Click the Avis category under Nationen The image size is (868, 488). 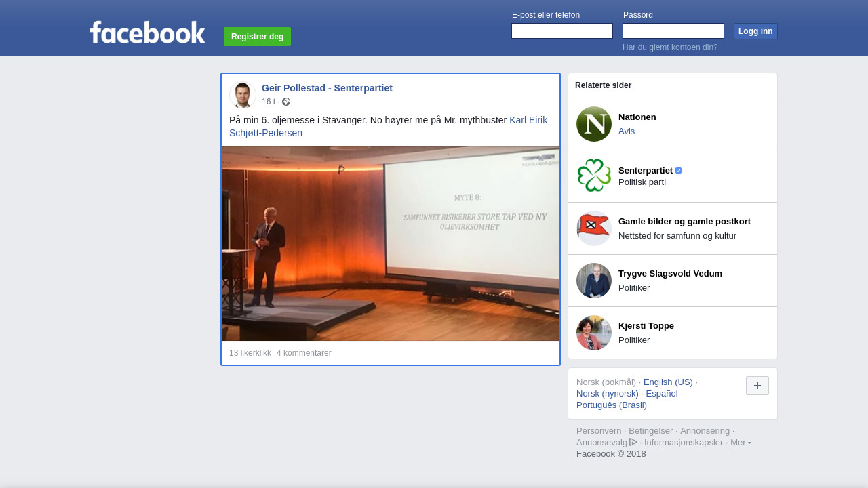click(x=627, y=131)
